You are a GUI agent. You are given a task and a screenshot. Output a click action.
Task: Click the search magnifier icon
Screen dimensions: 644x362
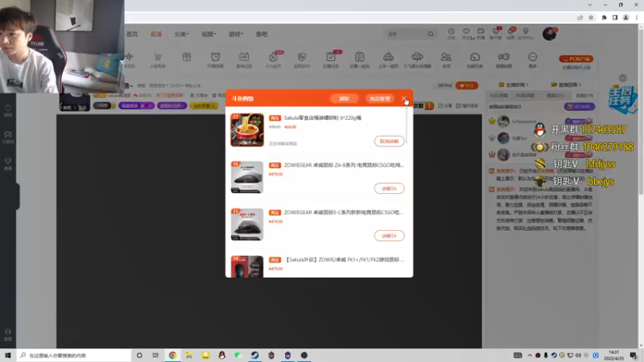[431, 34]
